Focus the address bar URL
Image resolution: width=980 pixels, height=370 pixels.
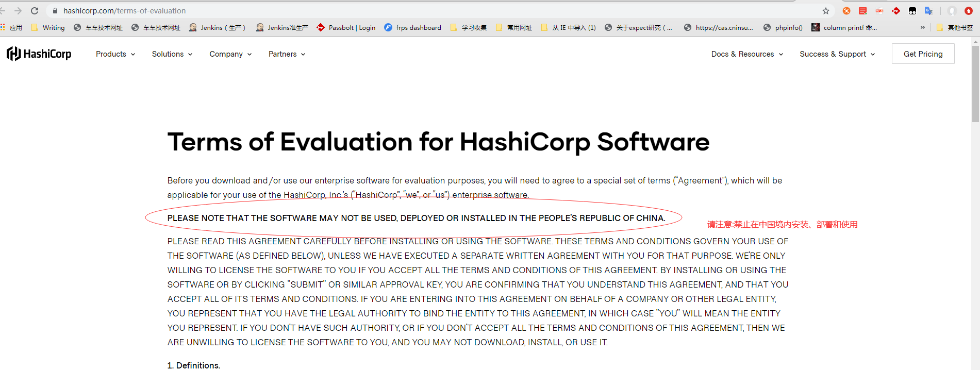(x=125, y=11)
